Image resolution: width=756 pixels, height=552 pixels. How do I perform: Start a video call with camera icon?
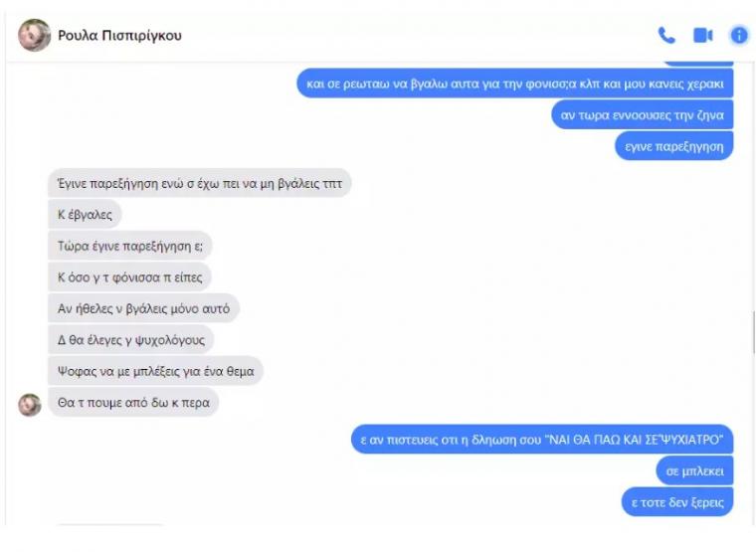click(703, 35)
